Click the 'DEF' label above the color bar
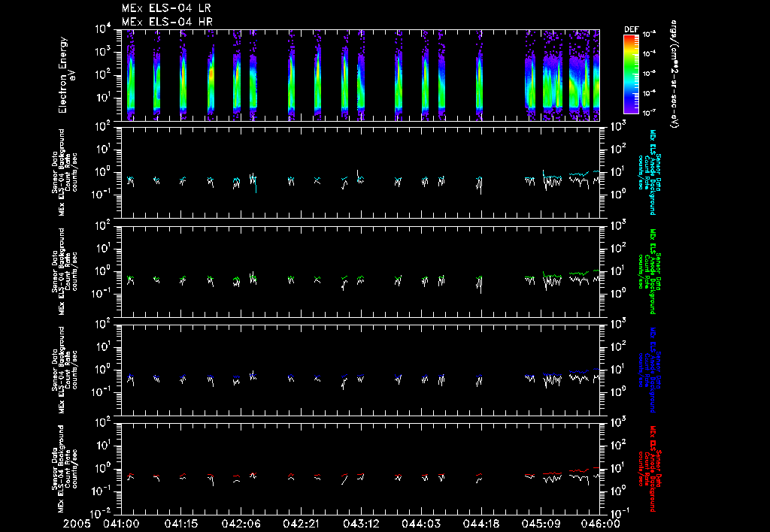 coord(631,29)
